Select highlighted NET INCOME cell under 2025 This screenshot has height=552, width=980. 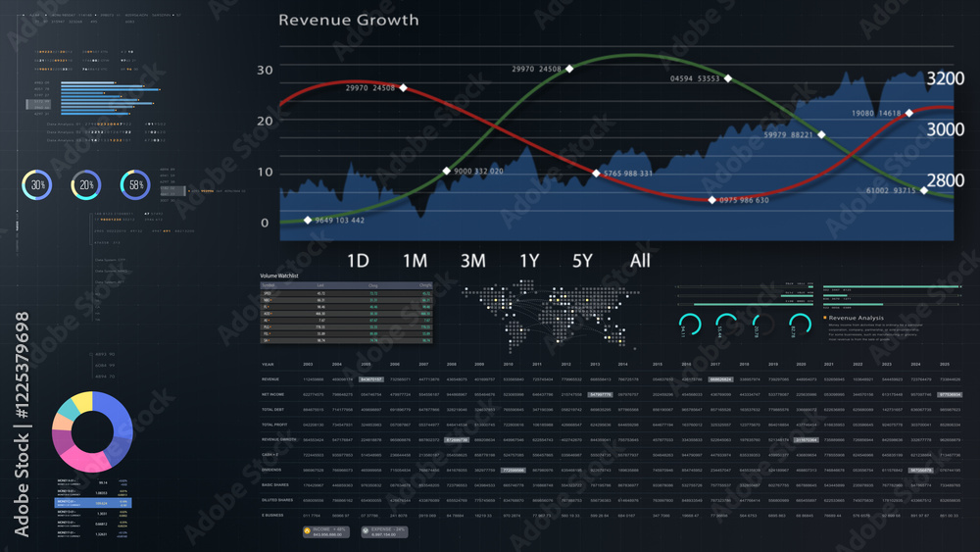pyautogui.click(x=950, y=394)
